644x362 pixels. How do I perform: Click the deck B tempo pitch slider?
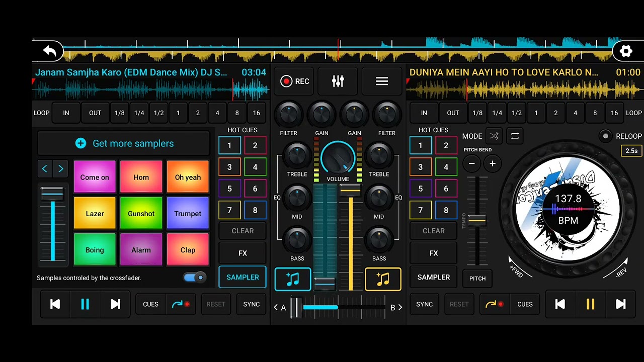coord(476,221)
